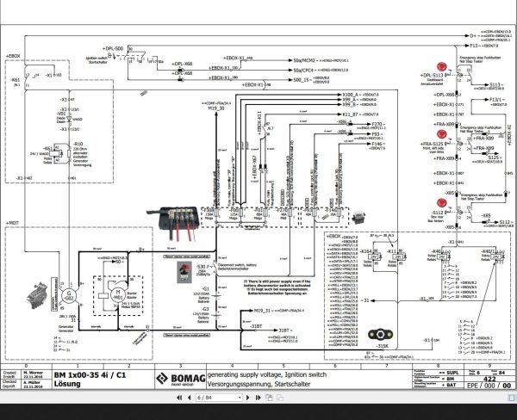This screenshot has width=517, height=420.
Task: Click author name 'M. Werner'
Action: tap(33, 373)
